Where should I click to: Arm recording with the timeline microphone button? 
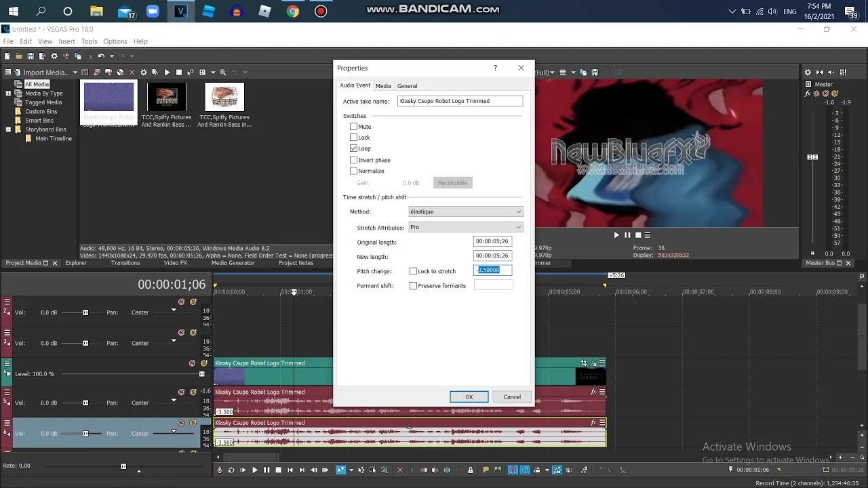coord(219,470)
